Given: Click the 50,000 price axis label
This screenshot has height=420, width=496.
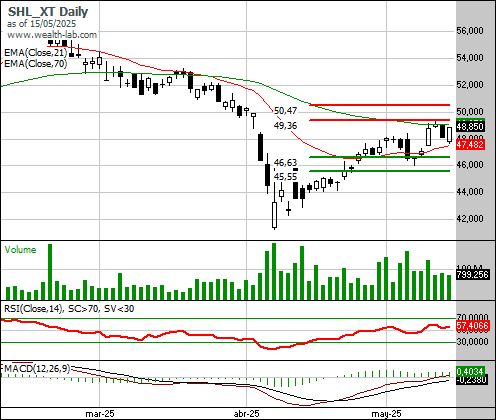Looking at the screenshot, I should click(470, 111).
